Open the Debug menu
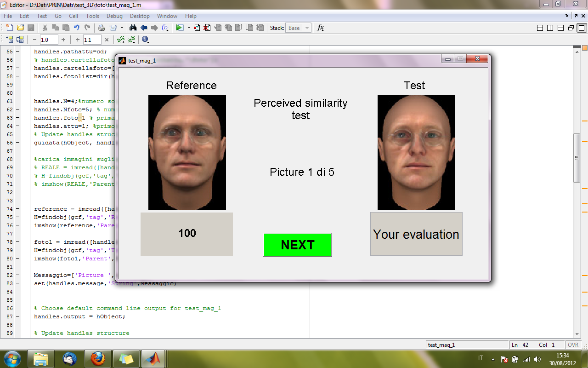588x368 pixels. point(114,16)
